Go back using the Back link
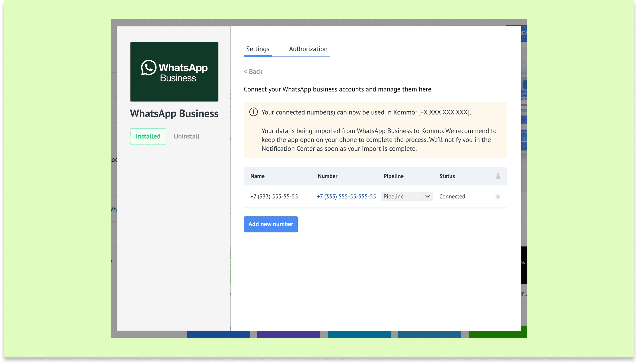 click(x=253, y=72)
